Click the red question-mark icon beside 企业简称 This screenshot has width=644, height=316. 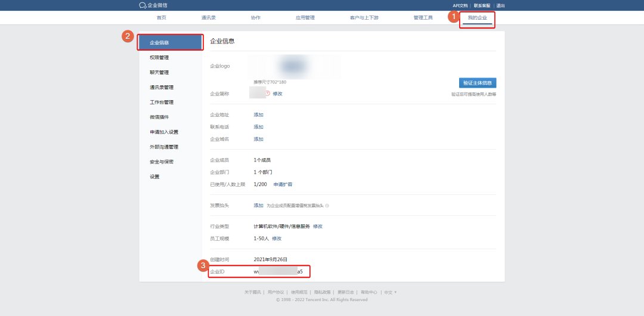click(x=268, y=93)
